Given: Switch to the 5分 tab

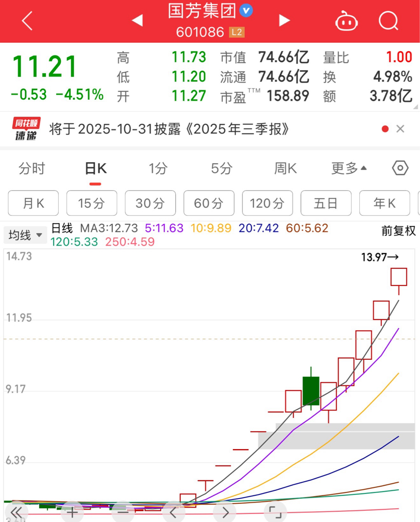Looking at the screenshot, I should click(222, 168).
